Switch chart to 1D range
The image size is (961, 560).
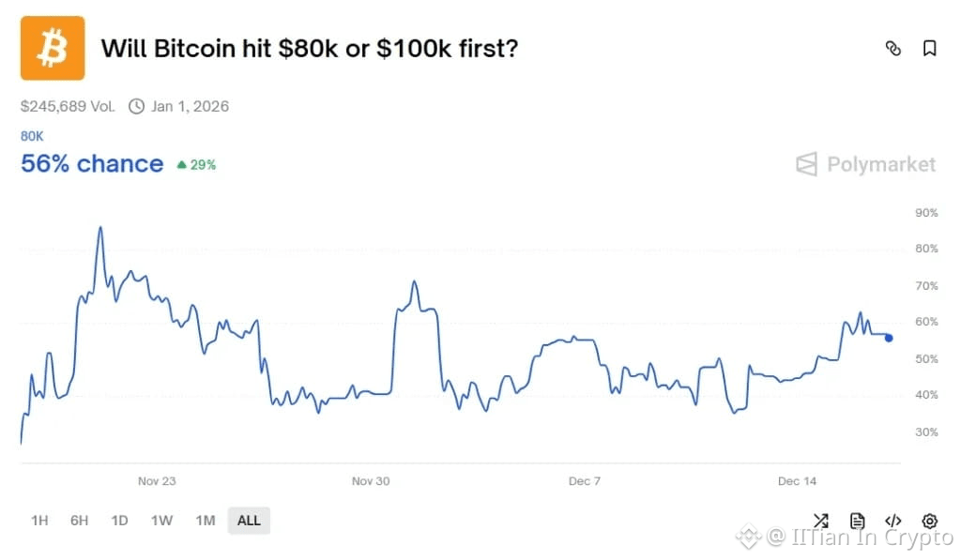tap(119, 520)
